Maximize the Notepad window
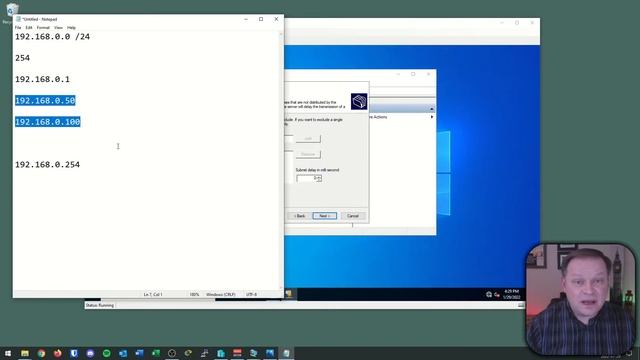This screenshot has height=360, width=640. click(261, 19)
